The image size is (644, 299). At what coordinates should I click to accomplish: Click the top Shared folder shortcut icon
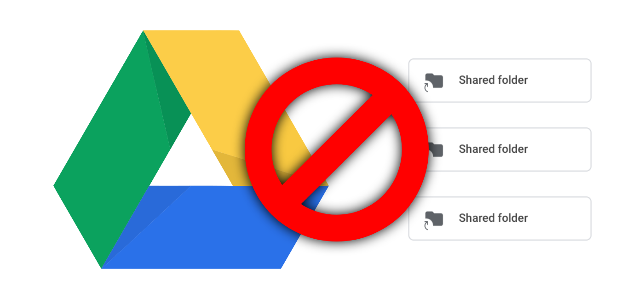tap(433, 81)
